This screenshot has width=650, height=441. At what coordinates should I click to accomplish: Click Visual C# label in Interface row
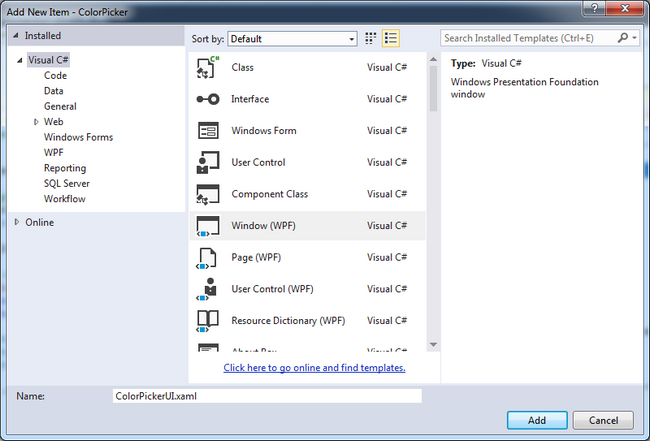387,99
